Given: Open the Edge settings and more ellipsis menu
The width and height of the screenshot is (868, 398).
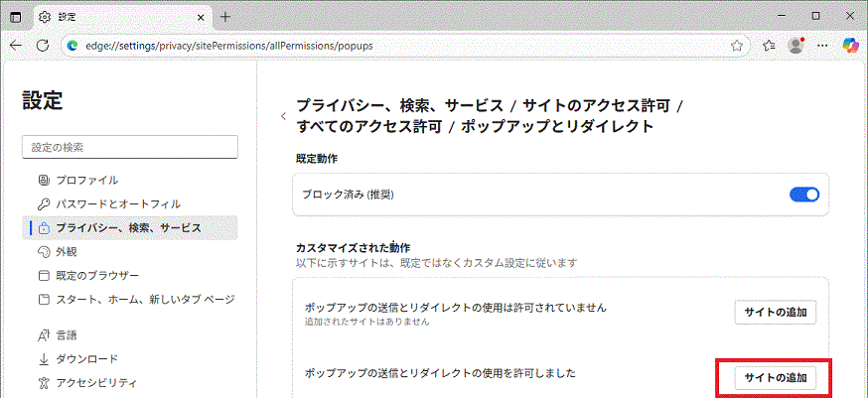Looking at the screenshot, I should click(x=821, y=46).
